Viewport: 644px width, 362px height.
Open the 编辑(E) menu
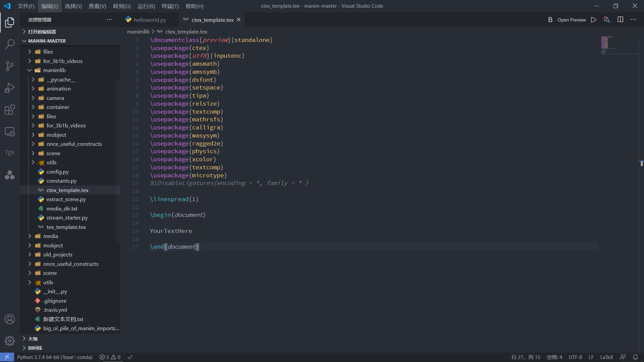[x=50, y=6]
